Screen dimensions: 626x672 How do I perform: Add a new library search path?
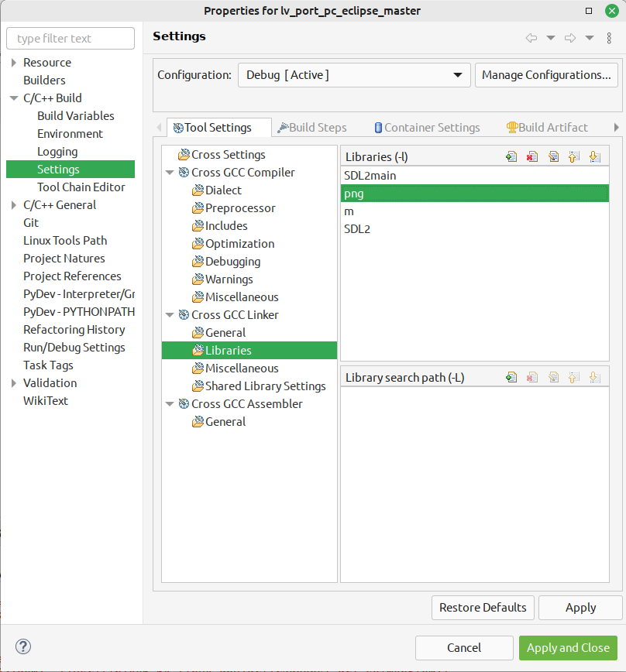(x=511, y=377)
